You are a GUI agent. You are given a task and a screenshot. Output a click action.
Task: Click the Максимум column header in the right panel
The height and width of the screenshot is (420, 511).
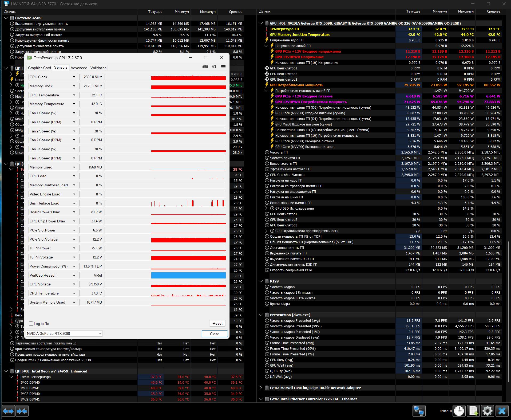[x=462, y=11]
